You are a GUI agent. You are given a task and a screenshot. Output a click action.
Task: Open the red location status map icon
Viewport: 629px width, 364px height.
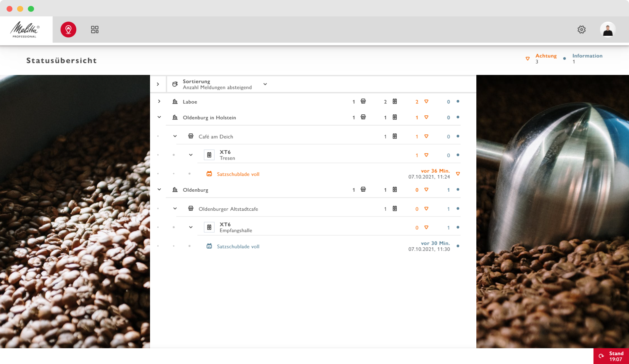(x=68, y=29)
